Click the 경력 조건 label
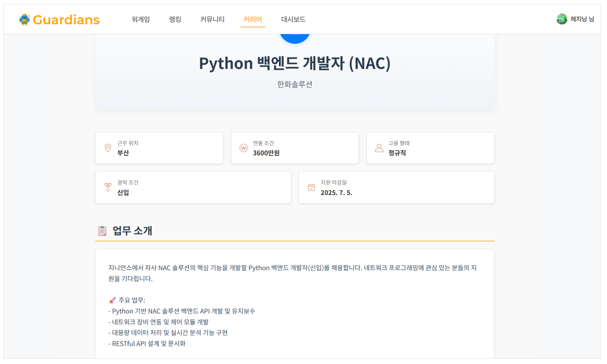The image size is (607, 364). pyautogui.click(x=128, y=182)
